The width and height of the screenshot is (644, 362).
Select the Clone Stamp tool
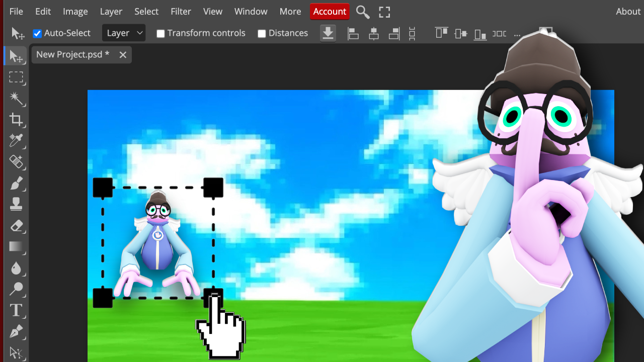tap(16, 204)
